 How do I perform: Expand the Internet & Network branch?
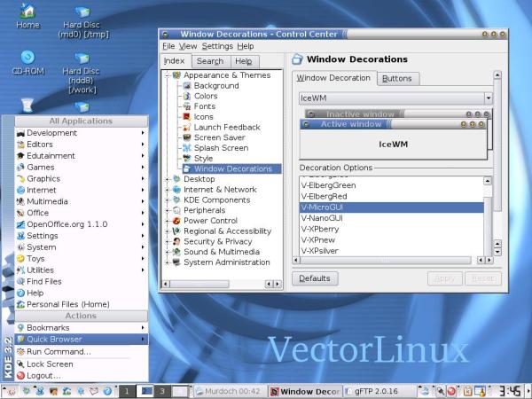tap(167, 190)
